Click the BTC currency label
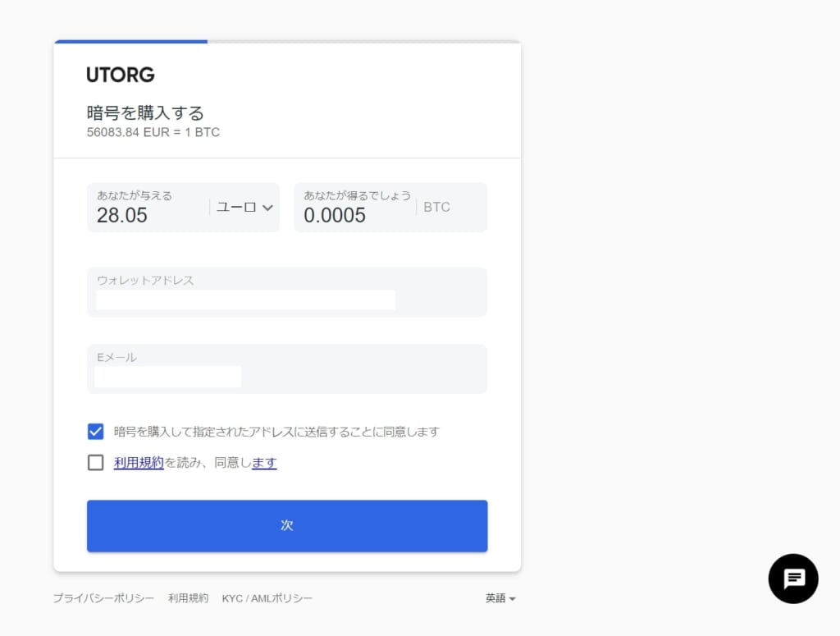 (436, 208)
